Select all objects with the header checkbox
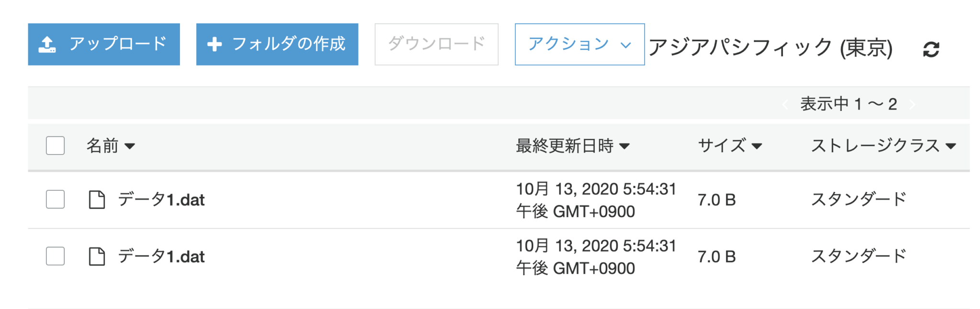Viewport: 980px width, 309px height. 55,146
